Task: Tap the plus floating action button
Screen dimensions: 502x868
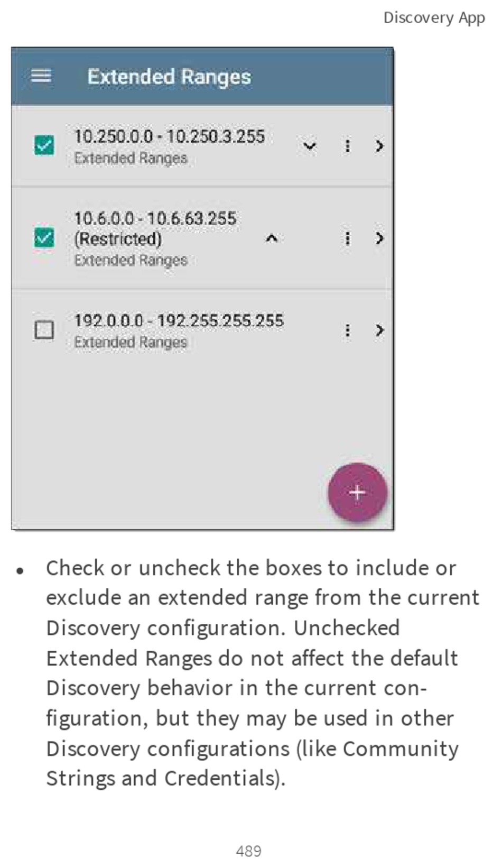Action: (357, 492)
